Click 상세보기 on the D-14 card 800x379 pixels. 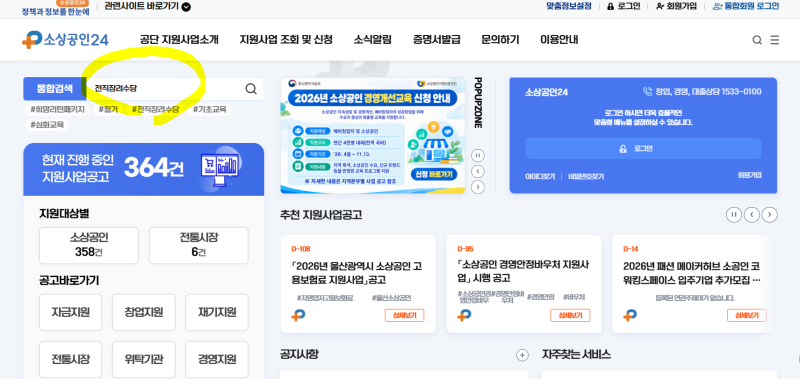(x=746, y=315)
